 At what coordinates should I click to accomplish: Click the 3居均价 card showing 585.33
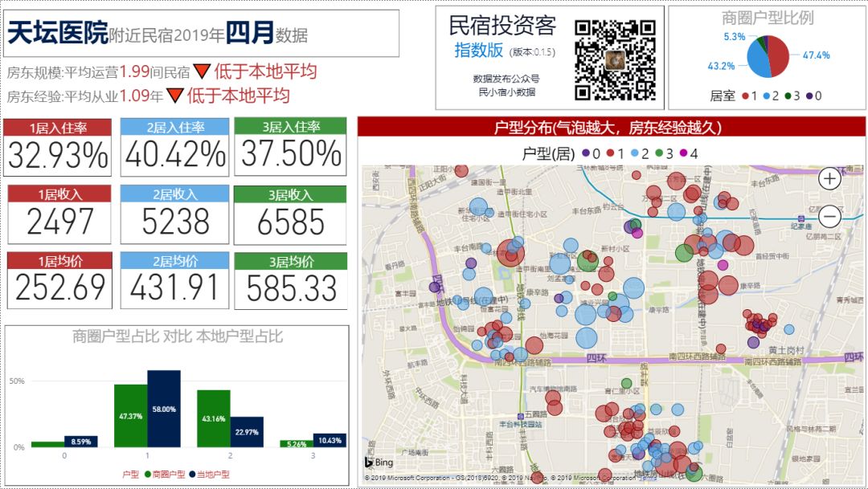pyautogui.click(x=290, y=280)
